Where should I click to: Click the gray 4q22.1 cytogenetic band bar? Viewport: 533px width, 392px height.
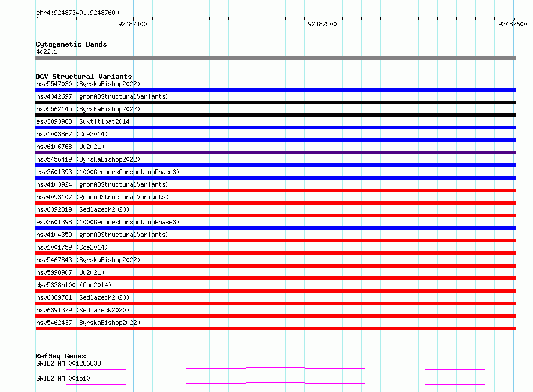tap(275, 58)
